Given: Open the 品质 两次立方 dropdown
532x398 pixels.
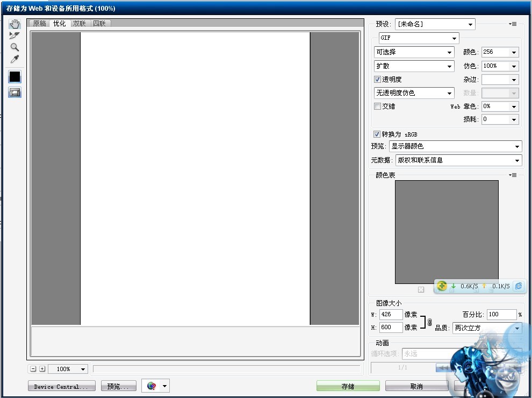Looking at the screenshot, I should point(487,328).
